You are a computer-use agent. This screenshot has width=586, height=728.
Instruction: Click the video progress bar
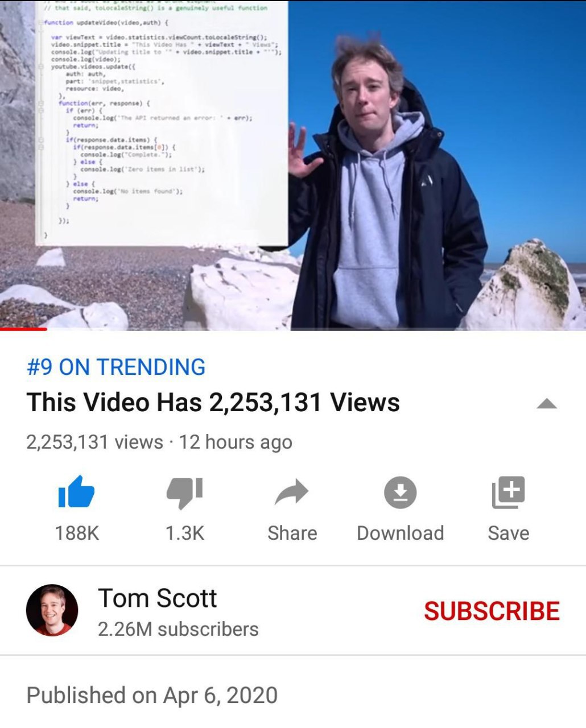coord(293,329)
